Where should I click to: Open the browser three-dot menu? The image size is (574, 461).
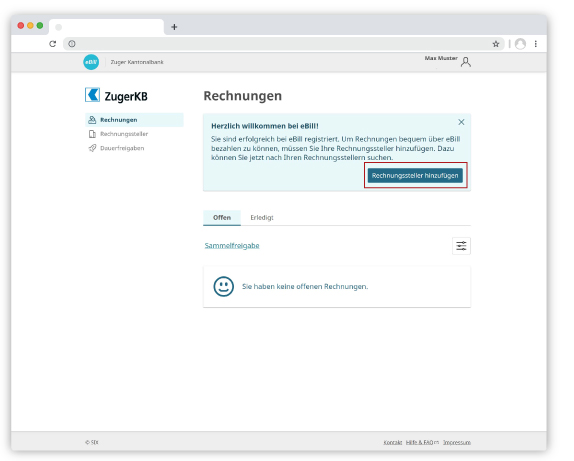point(536,44)
